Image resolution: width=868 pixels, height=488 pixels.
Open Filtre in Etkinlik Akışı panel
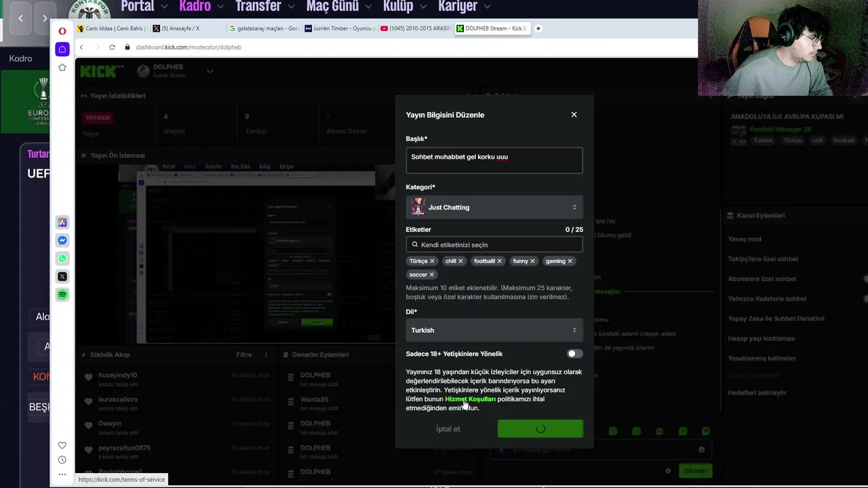pyautogui.click(x=244, y=354)
